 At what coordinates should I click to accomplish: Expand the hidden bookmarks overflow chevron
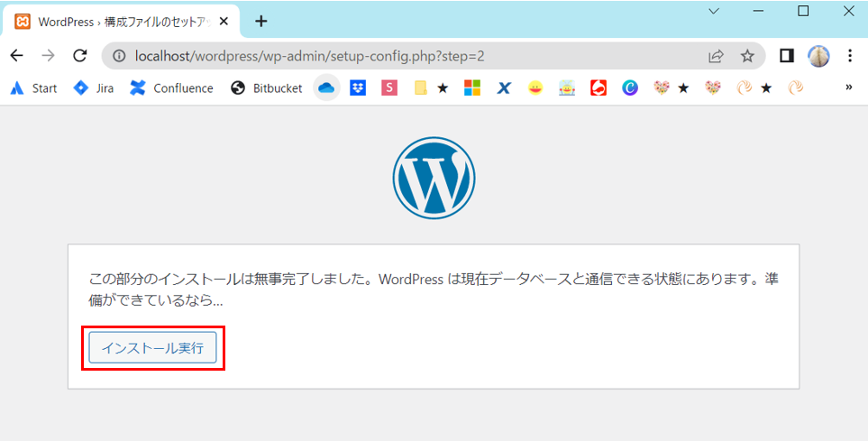848,87
